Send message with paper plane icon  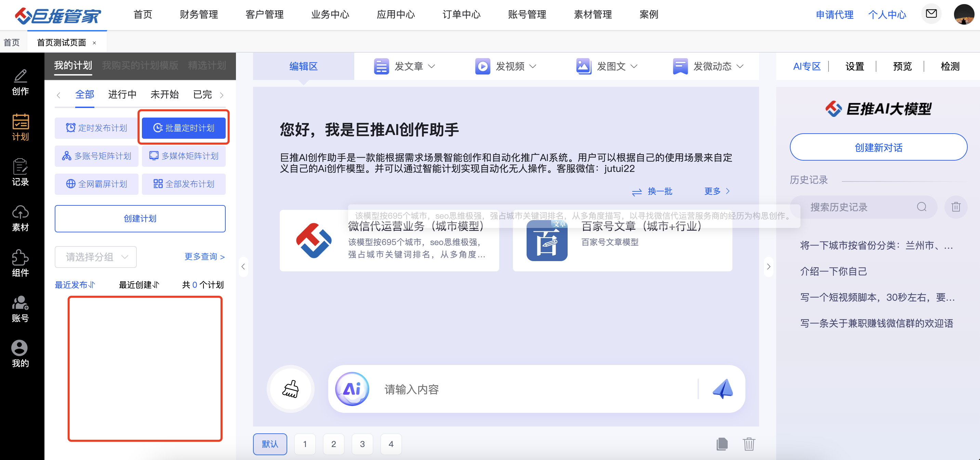tap(723, 389)
